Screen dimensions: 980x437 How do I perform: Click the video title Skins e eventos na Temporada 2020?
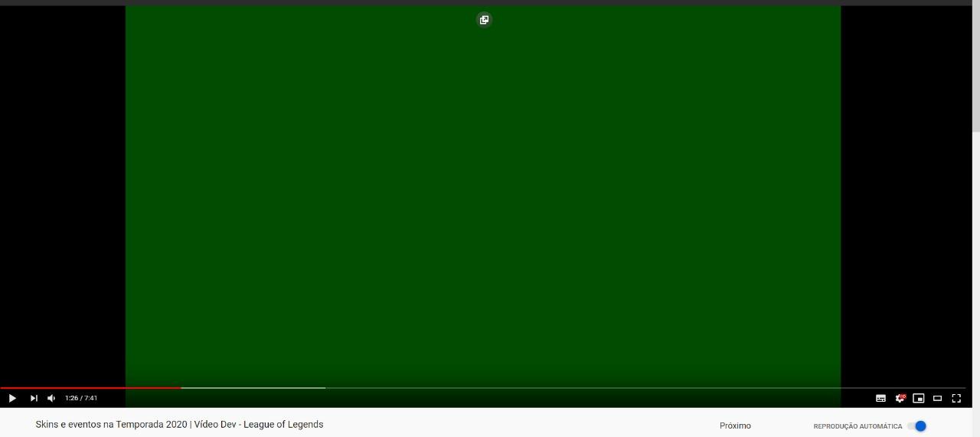click(x=179, y=425)
